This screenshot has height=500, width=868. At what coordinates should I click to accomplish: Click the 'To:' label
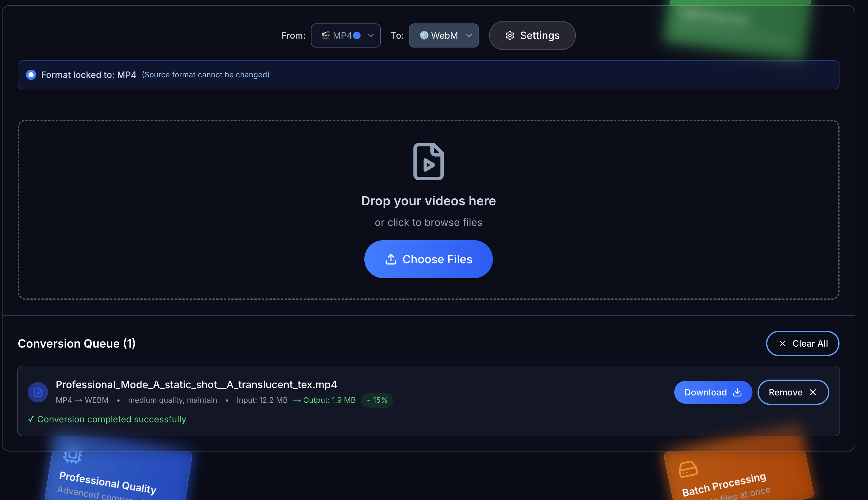(397, 35)
